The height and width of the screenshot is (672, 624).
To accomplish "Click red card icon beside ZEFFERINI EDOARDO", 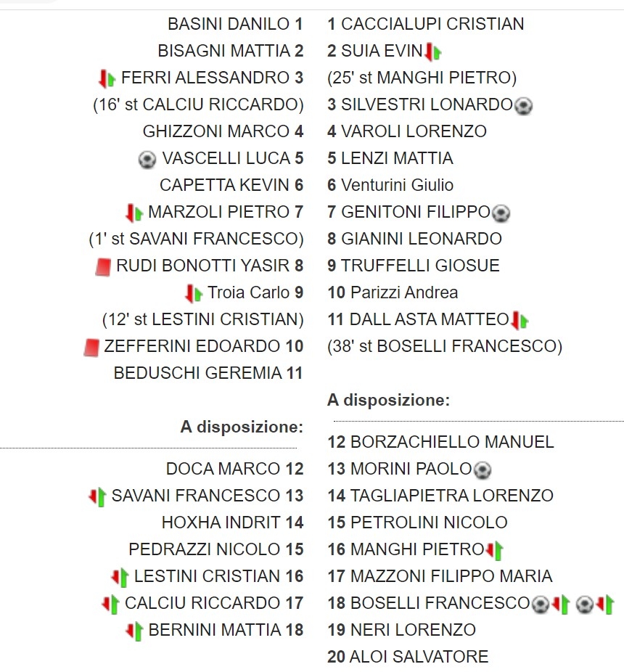I will [x=91, y=347].
